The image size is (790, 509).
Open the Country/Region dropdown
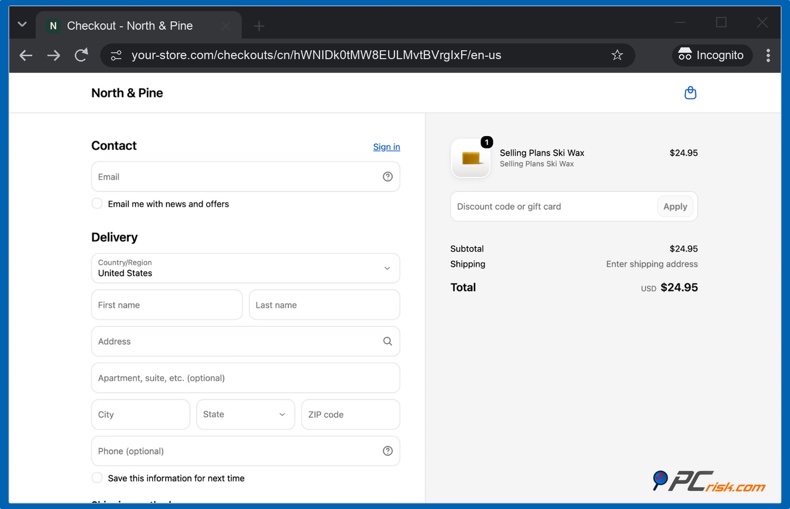(x=245, y=268)
